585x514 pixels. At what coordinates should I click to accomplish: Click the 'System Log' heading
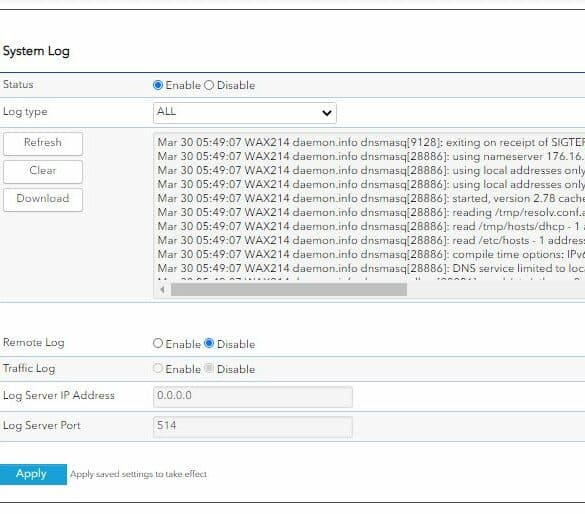(x=36, y=51)
